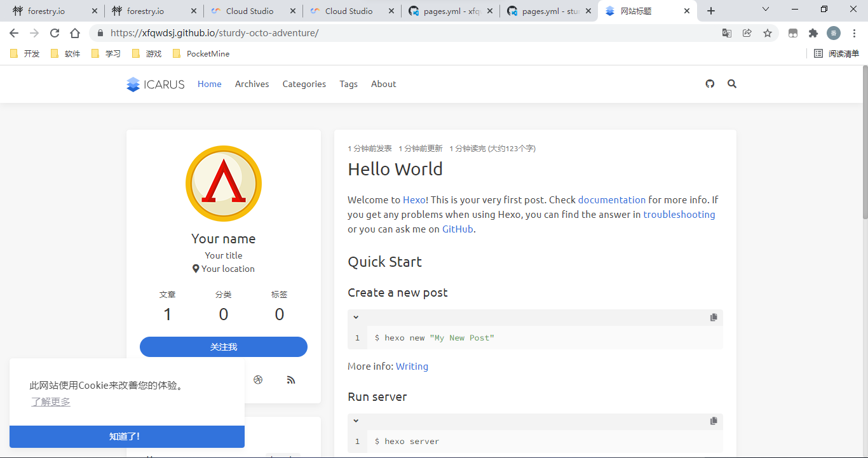Copy the hexo new code snippet
868x458 pixels.
point(714,318)
